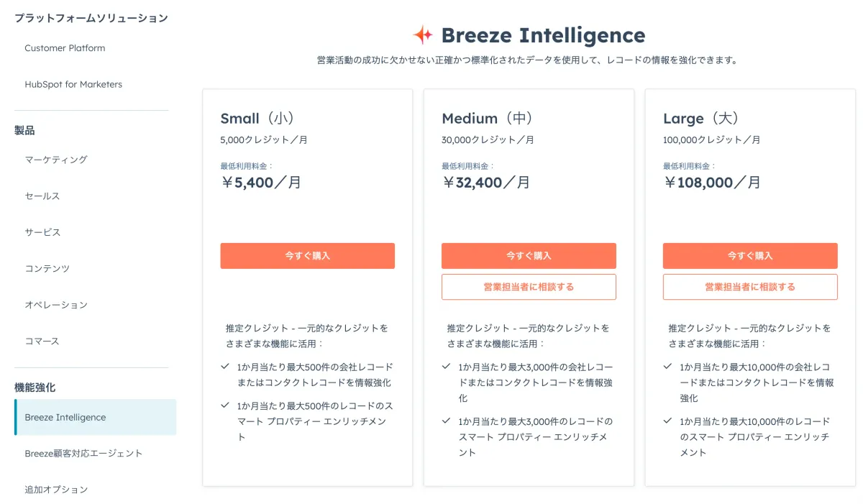Image resolution: width=863 pixels, height=504 pixels.
Task: Click 営業担当者に相談する on the Large plan
Action: pos(750,286)
